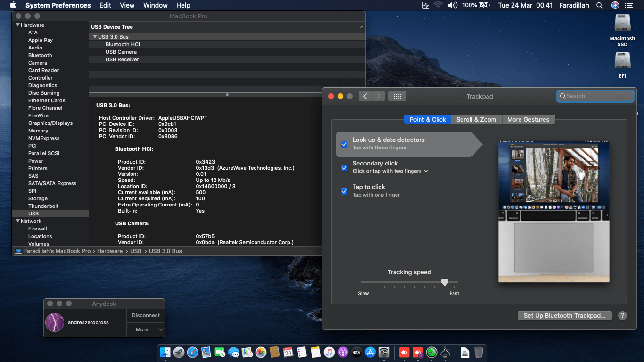Viewport: 644px width, 362px height.
Task: Open the trackpad help question mark
Action: pos(622,316)
